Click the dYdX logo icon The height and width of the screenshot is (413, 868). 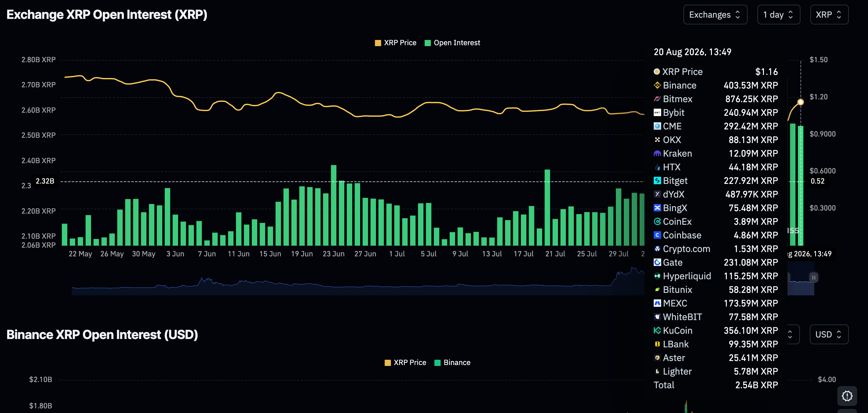click(x=657, y=194)
